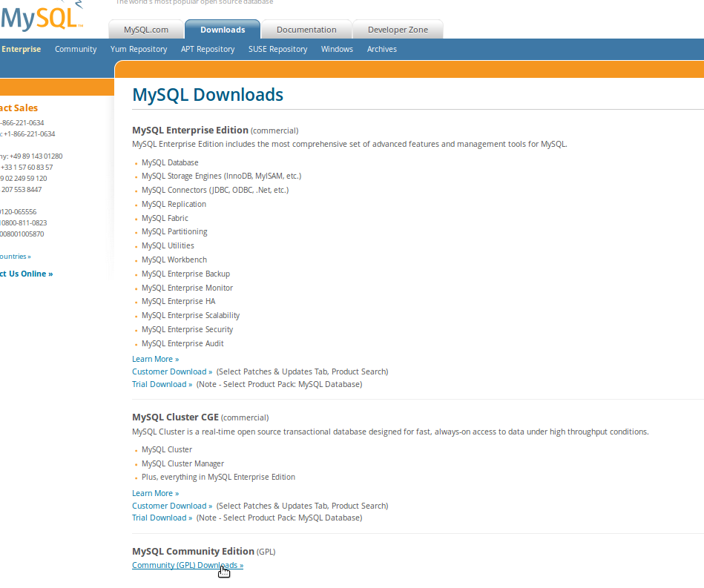Go to Windows downloads from the navigation bar

tap(337, 49)
